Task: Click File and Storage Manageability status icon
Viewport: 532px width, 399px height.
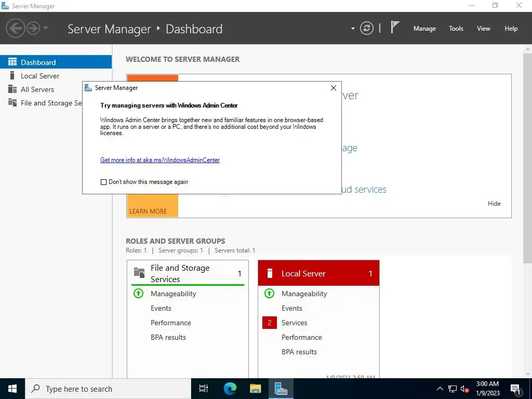Action: tap(138, 293)
